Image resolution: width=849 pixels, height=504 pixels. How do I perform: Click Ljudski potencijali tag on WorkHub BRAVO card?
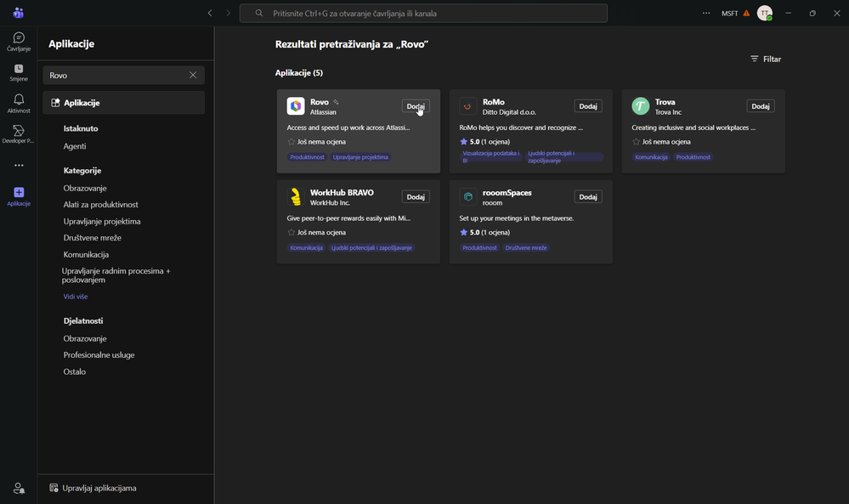click(371, 248)
